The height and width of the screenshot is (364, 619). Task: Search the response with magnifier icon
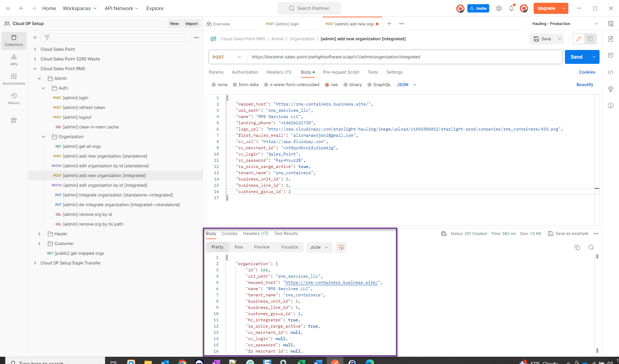(591, 247)
